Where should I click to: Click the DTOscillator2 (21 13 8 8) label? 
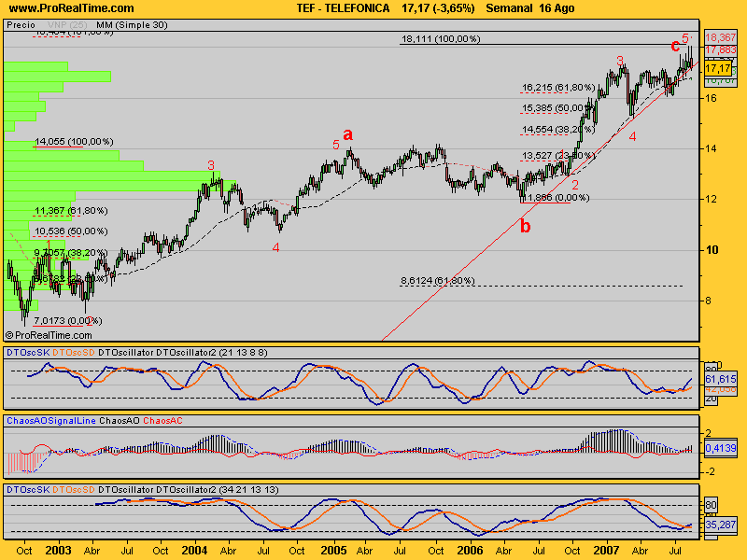[212, 353]
